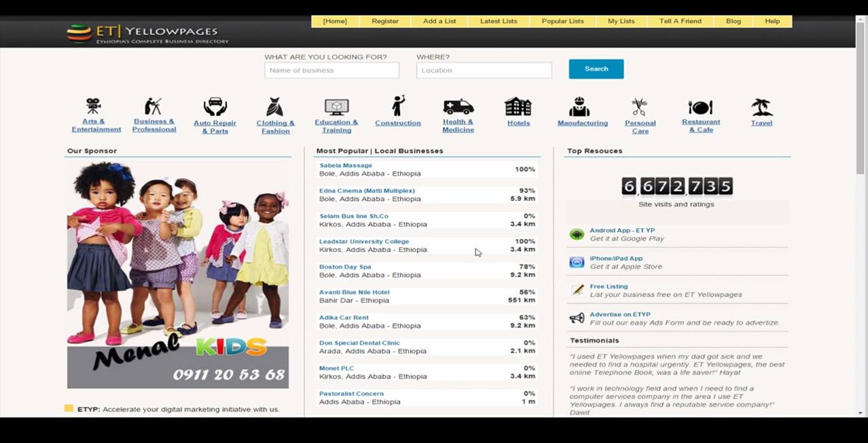Screen dimensions: 868x443
Task: Open the Adika Car Rent listing
Action: coord(344,317)
